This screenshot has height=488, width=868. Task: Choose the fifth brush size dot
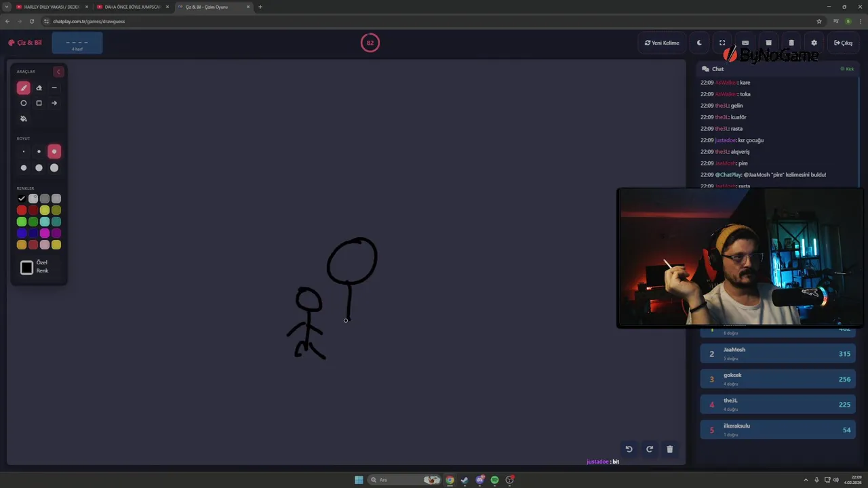(39, 167)
